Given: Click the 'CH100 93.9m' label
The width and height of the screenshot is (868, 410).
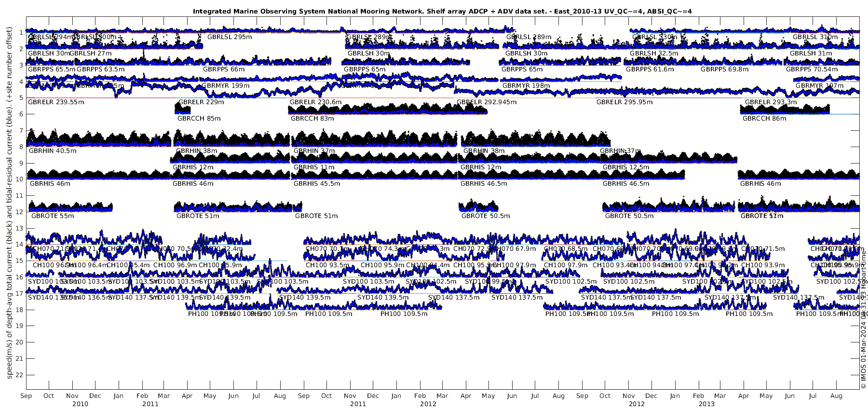Looking at the screenshot, I should (x=763, y=265).
